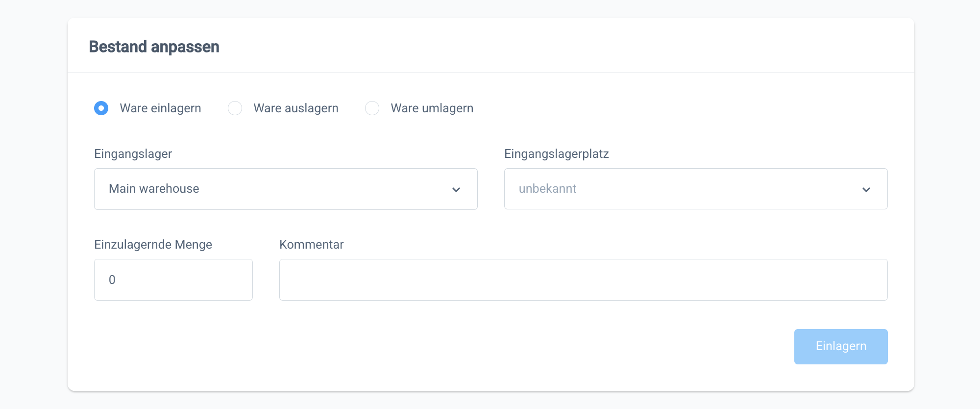Click the 'Main warehouse' selected value text
This screenshot has width=980, height=409.
(154, 189)
